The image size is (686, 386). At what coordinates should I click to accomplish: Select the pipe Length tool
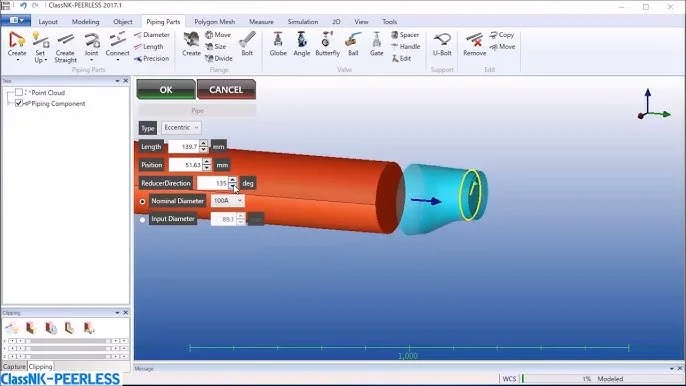coord(149,46)
